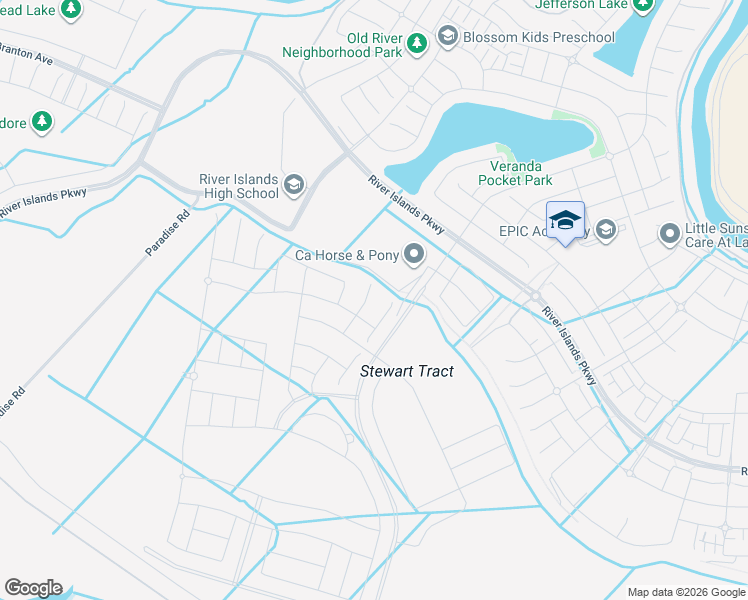The width and height of the screenshot is (748, 600).
Task: Click the Map data ©2026 Google text
Action: pyautogui.click(x=686, y=592)
